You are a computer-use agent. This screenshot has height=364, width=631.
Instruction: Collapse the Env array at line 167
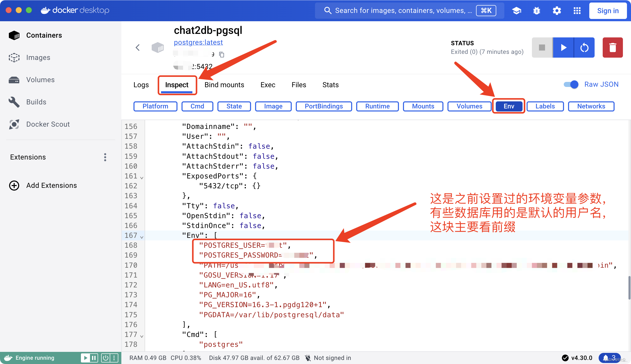click(x=142, y=237)
